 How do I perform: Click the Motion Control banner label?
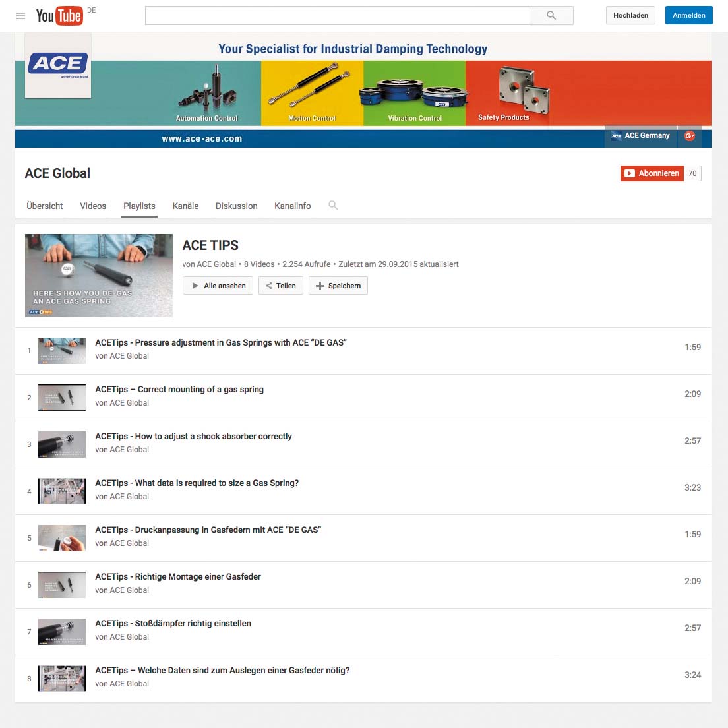pyautogui.click(x=311, y=119)
